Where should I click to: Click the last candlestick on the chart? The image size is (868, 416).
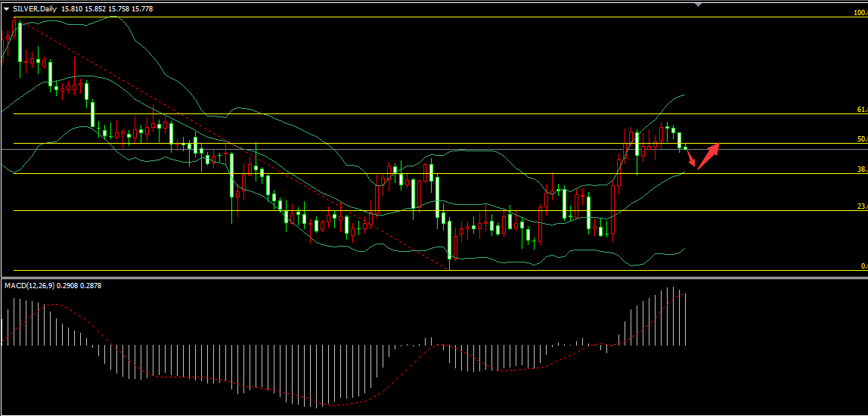click(x=686, y=148)
